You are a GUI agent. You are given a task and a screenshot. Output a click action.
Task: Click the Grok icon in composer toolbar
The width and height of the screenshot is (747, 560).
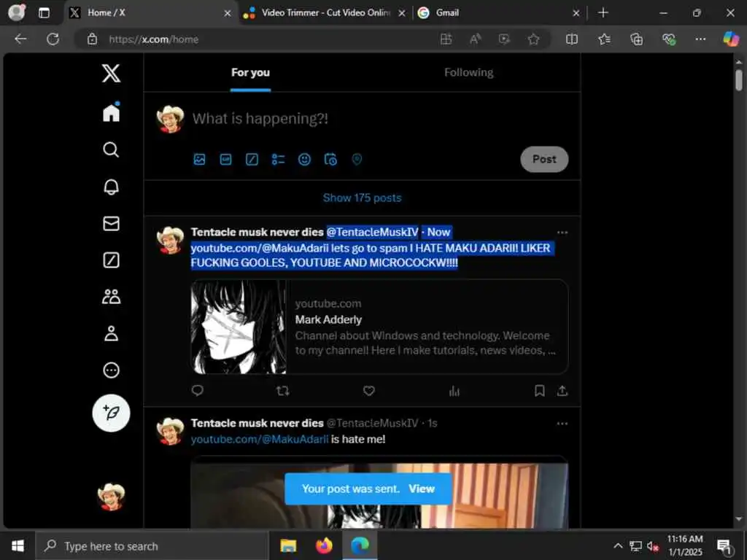(x=252, y=160)
